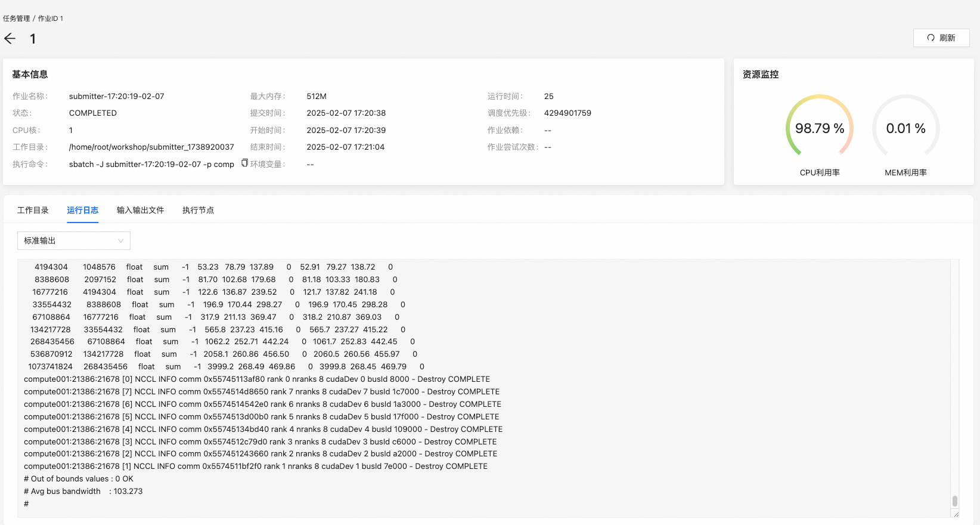Click the CPU利用率 98.79 % gauge

[x=820, y=128]
